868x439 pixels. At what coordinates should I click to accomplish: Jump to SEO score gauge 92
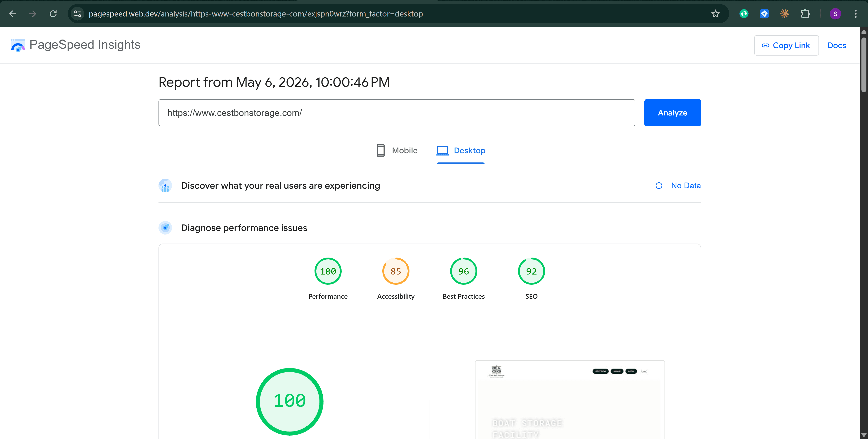(531, 271)
